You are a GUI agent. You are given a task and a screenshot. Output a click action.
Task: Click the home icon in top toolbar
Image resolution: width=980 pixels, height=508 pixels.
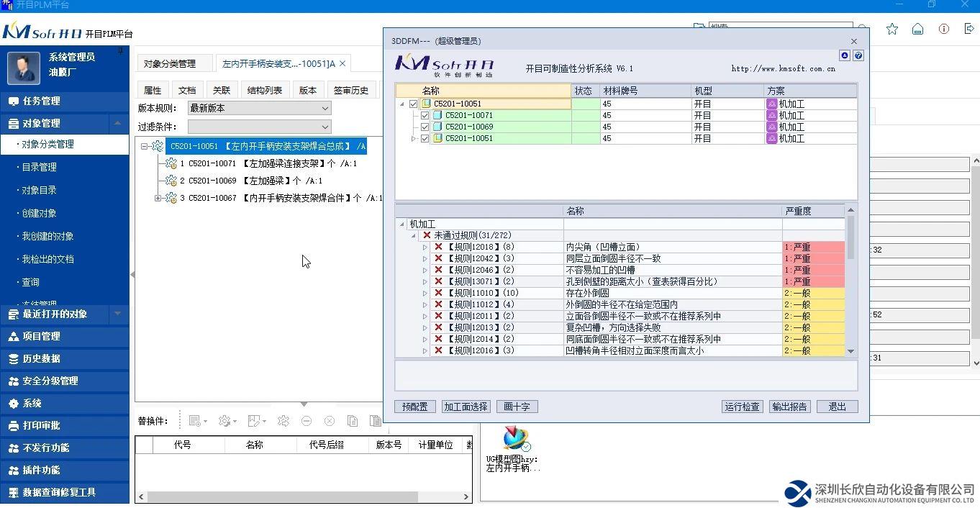pyautogui.click(x=917, y=29)
